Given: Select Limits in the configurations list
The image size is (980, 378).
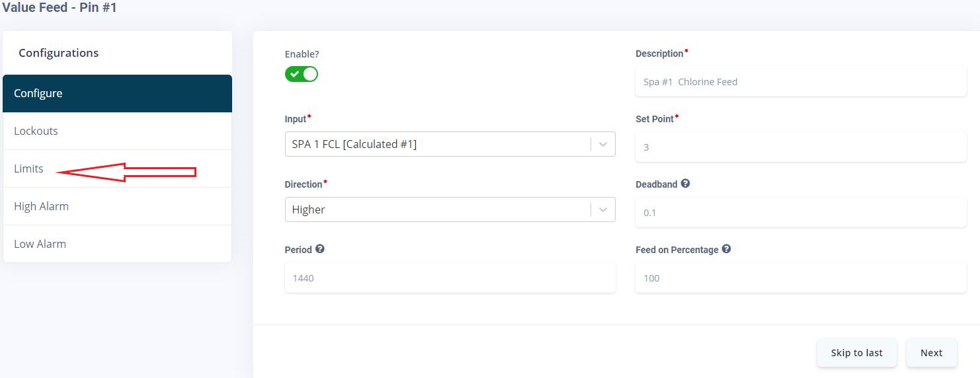Looking at the screenshot, I should coord(29,169).
